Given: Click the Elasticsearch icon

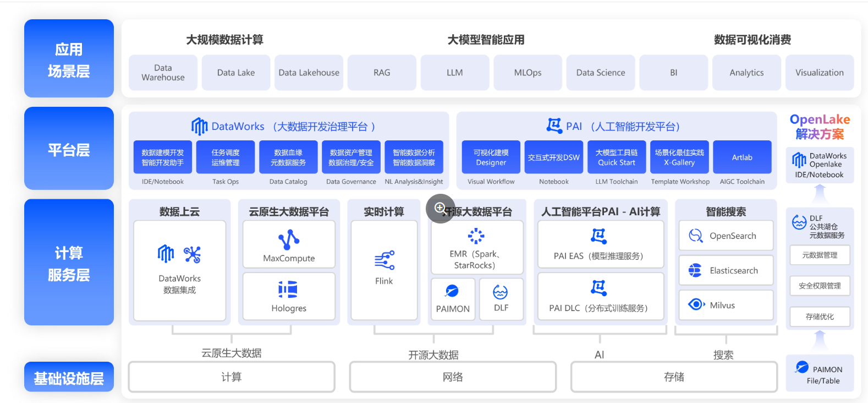Looking at the screenshot, I should click(x=695, y=270).
